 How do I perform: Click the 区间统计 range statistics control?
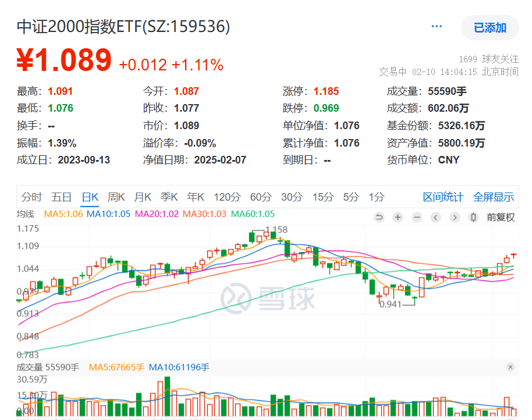(x=444, y=197)
